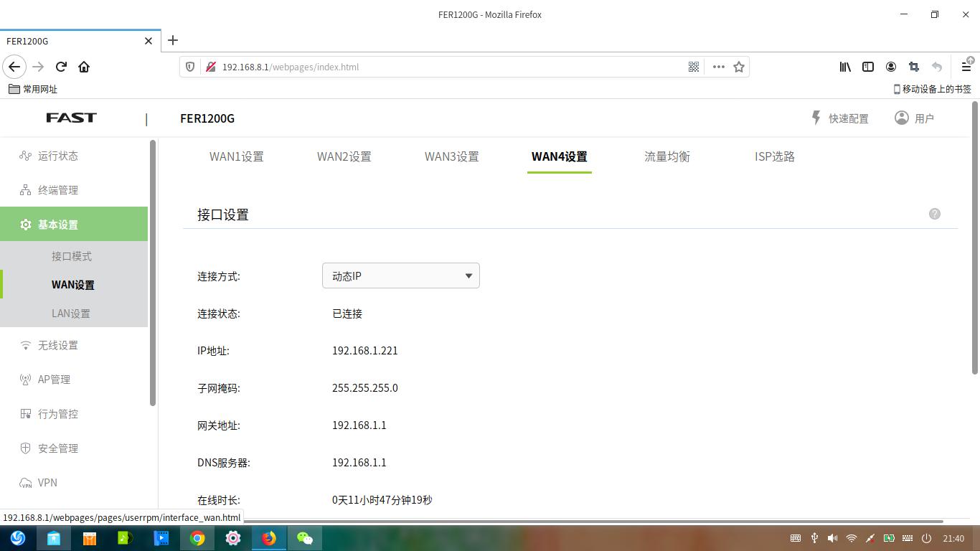This screenshot has width=980, height=551.
Task: Open the 行为管控 sidebar icon
Action: pos(25,413)
